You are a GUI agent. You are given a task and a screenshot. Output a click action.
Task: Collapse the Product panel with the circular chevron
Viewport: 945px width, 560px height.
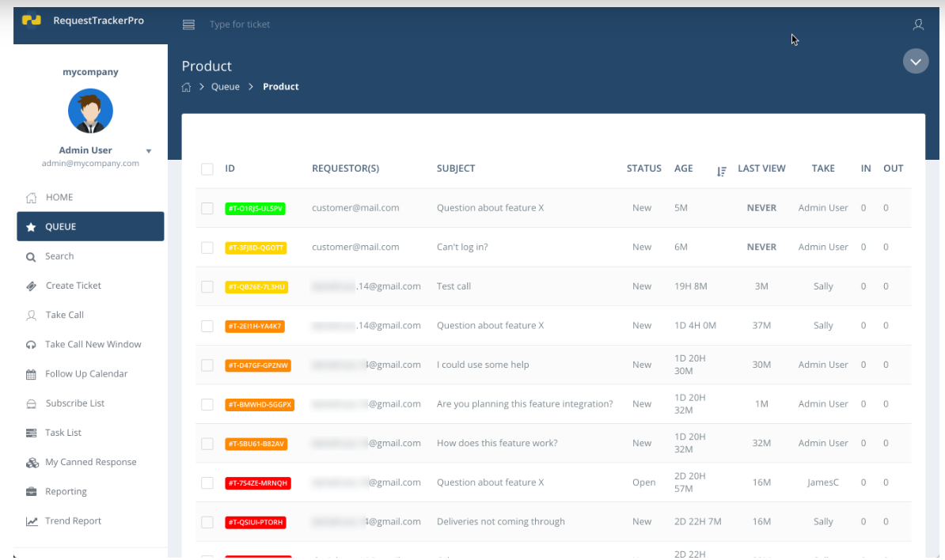click(916, 61)
